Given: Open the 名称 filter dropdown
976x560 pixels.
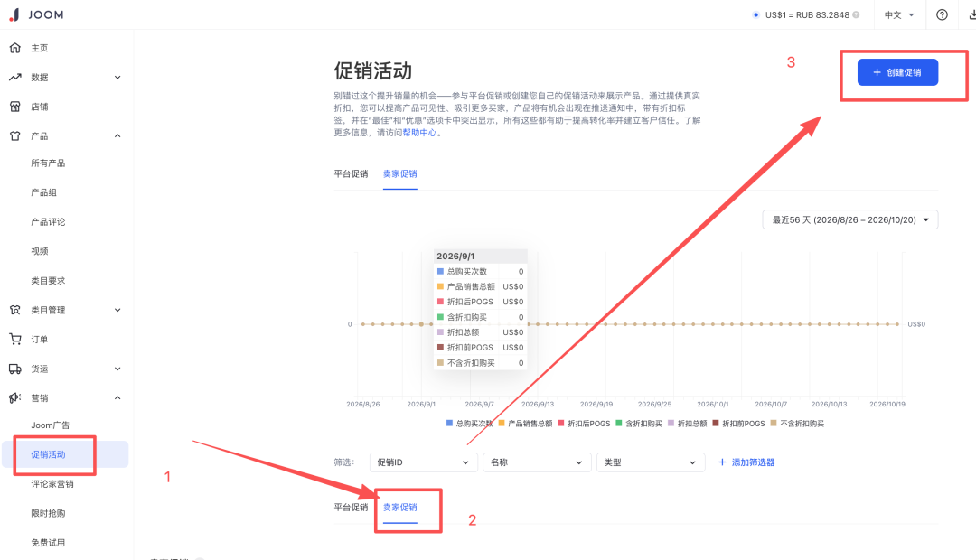Looking at the screenshot, I should (537, 462).
